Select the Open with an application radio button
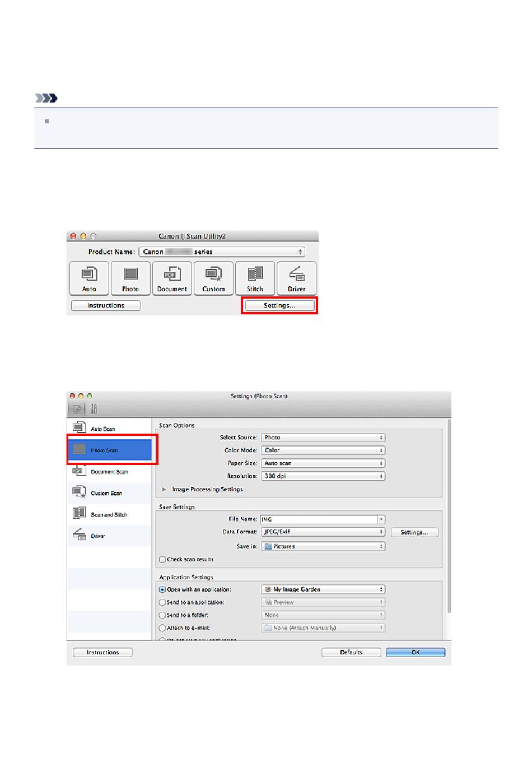This screenshot has height=767, width=532. 162,589
